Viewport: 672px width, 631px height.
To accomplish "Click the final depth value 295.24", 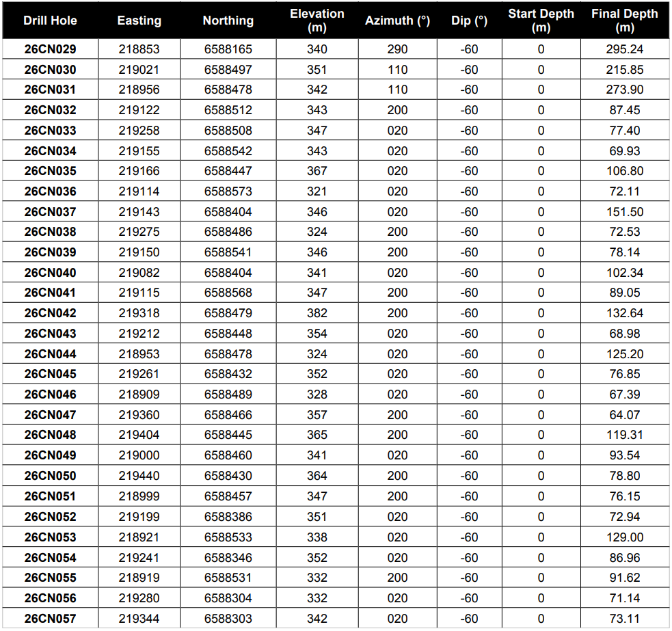I will (624, 49).
